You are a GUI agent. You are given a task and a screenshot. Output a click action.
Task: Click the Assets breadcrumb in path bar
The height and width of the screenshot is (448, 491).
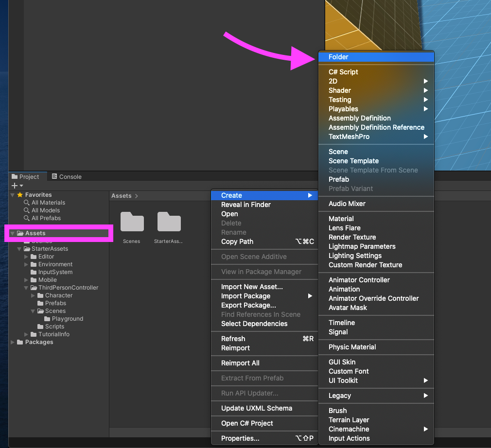point(121,196)
